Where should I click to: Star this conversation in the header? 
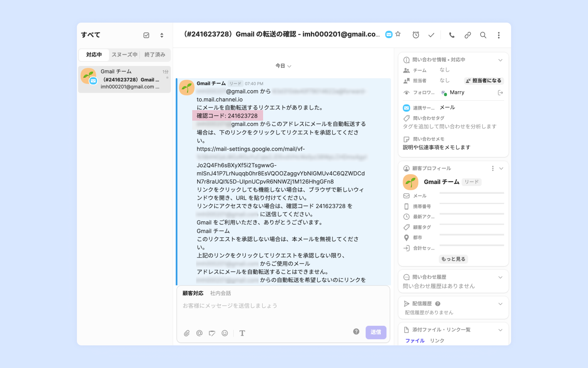[x=398, y=34]
